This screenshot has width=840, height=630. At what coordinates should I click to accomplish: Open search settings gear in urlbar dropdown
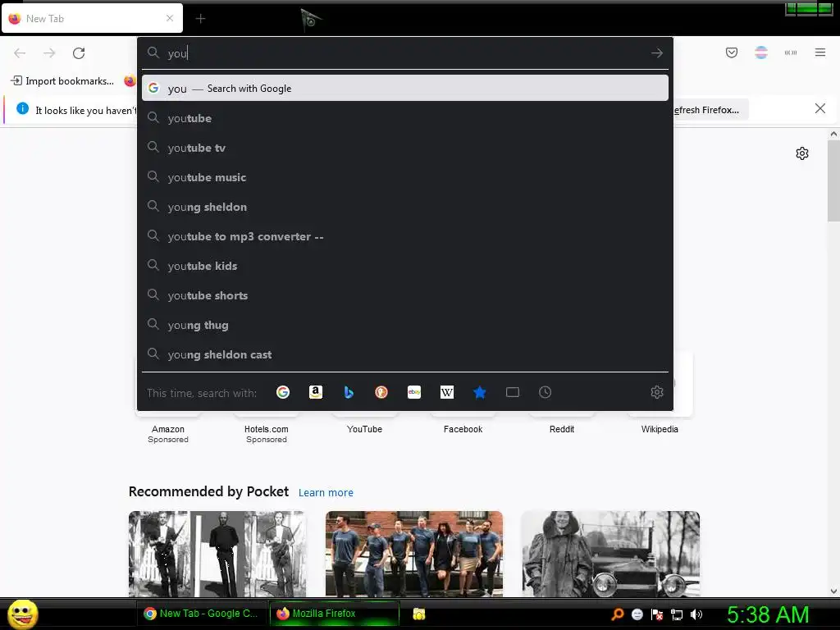(x=657, y=392)
